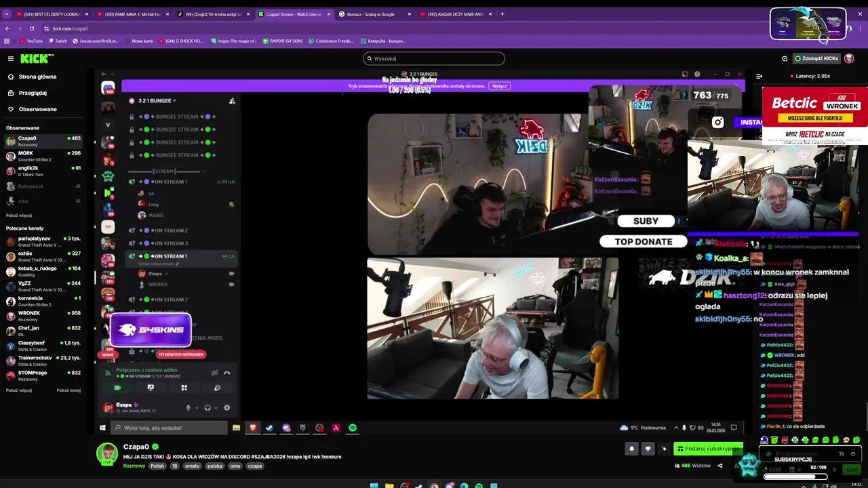Open the MORK followed channel
868x488 pixels.
click(43, 156)
